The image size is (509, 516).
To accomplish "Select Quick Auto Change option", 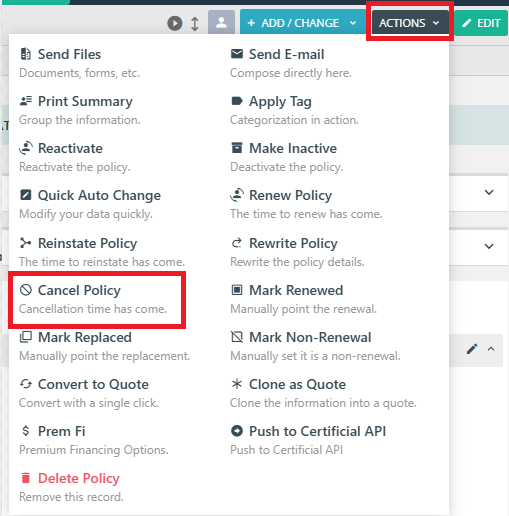I will (90, 204).
